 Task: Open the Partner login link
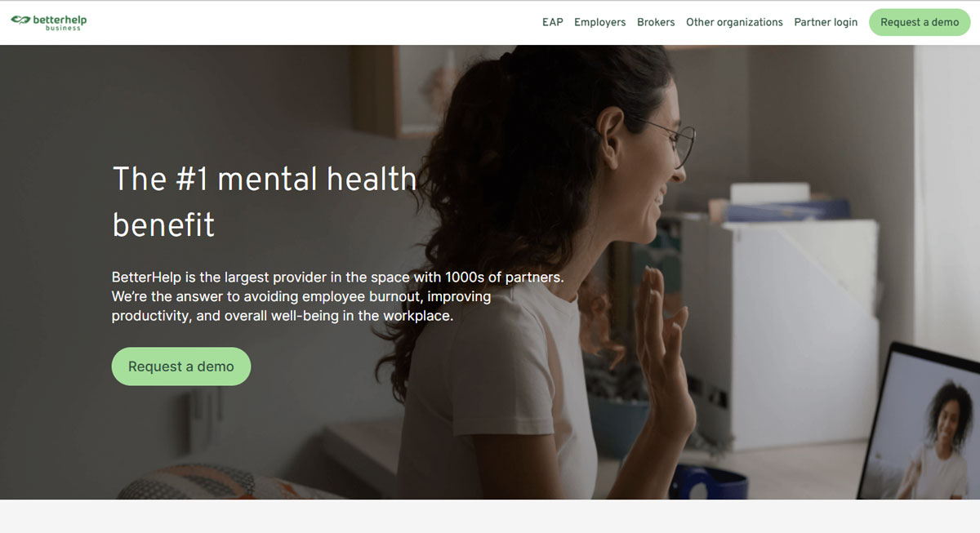826,22
